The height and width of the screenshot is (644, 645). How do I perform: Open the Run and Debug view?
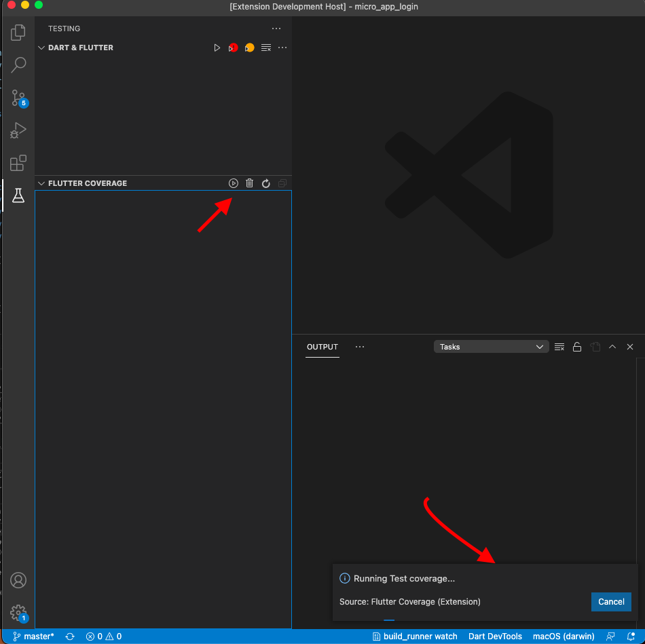pos(18,130)
